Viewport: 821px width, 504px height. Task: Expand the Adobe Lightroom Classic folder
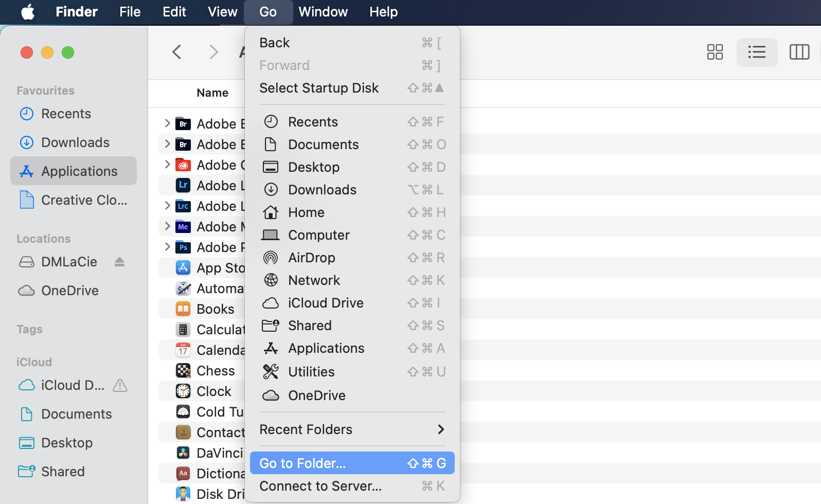tap(167, 206)
